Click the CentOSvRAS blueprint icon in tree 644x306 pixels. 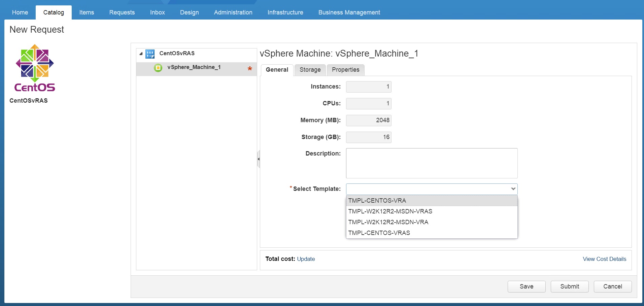tap(150, 54)
